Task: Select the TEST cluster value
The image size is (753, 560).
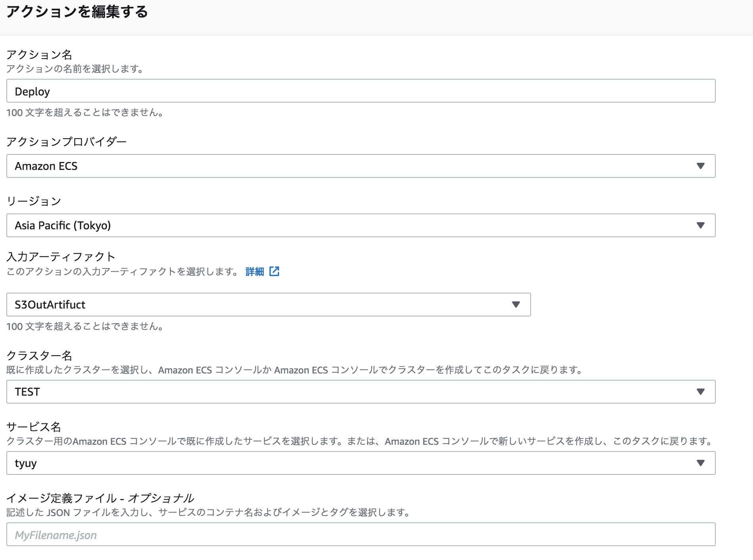Action: [27, 392]
